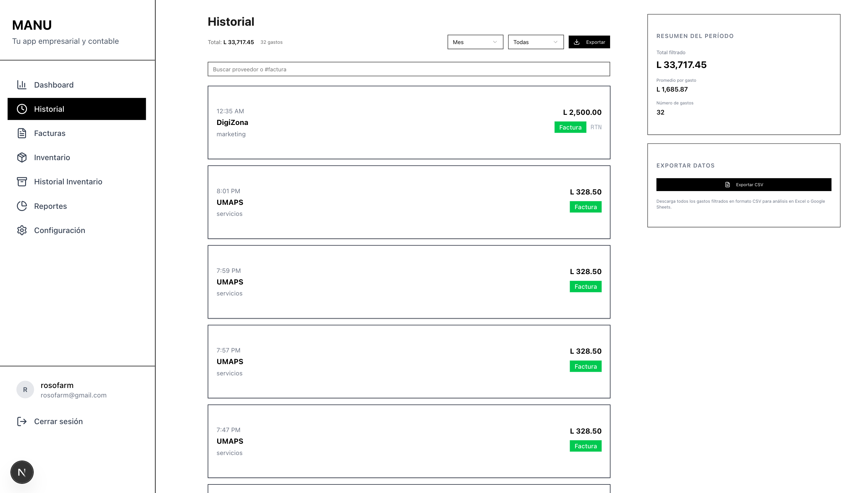Focus the Buscar proveedor search field
The height and width of the screenshot is (493, 868).
click(409, 69)
